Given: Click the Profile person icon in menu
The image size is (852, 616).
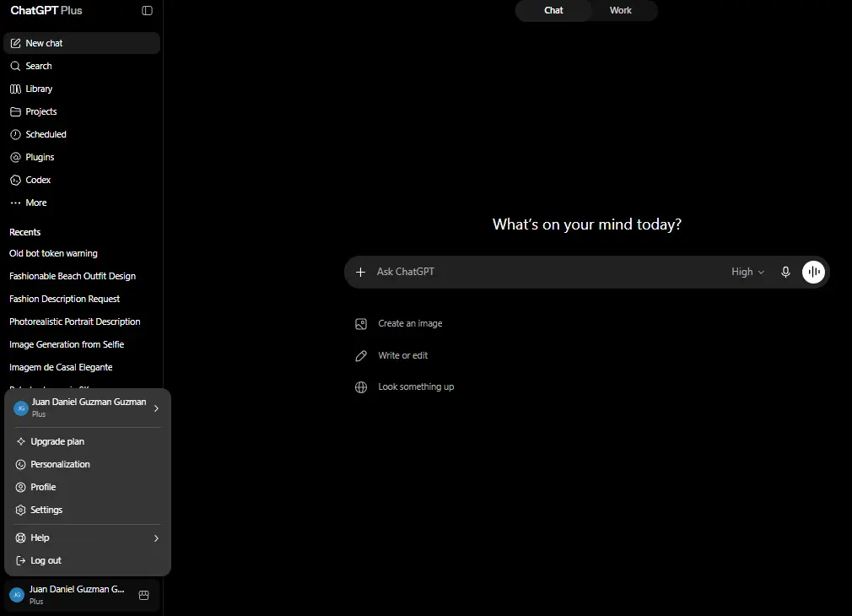Looking at the screenshot, I should [x=20, y=487].
